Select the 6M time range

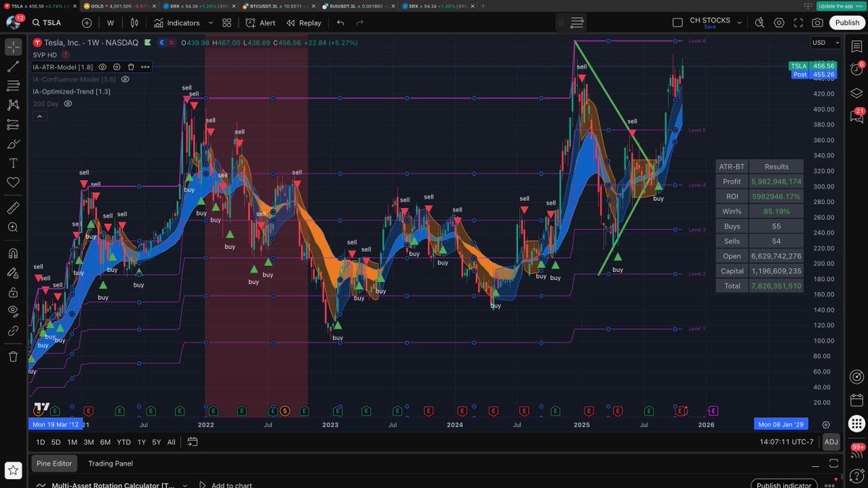[106, 442]
